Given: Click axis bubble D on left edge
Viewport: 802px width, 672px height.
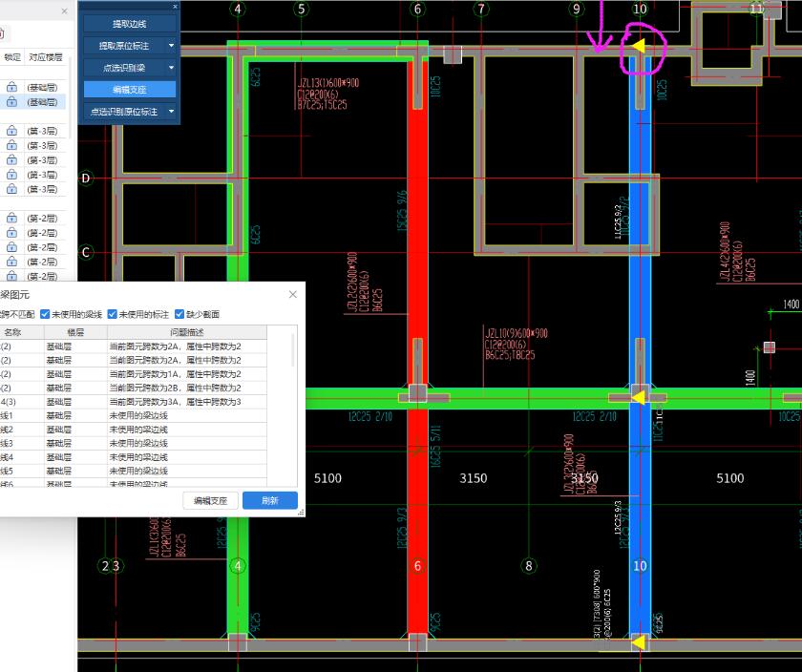Looking at the screenshot, I should pyautogui.click(x=85, y=178).
